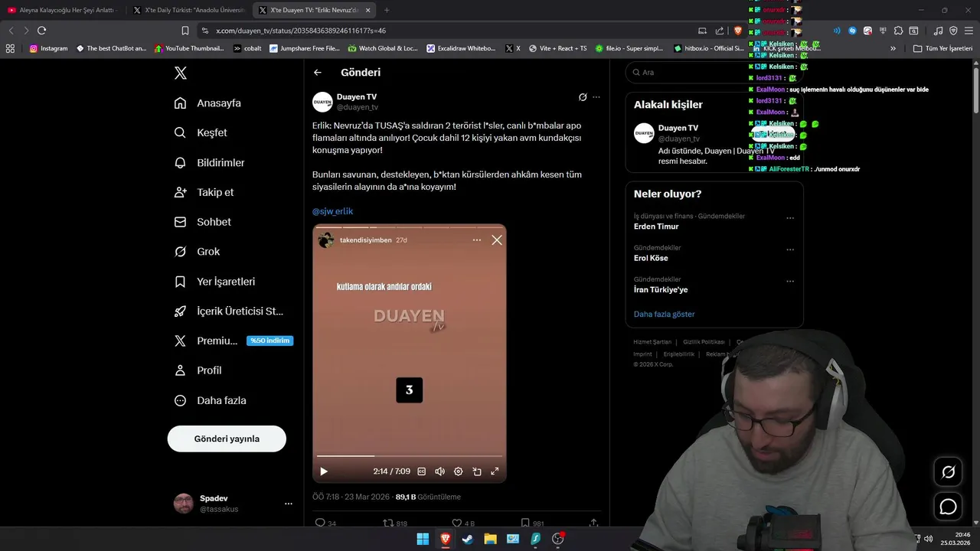
Task: Open Spadev account menu dots
Action: pyautogui.click(x=289, y=504)
